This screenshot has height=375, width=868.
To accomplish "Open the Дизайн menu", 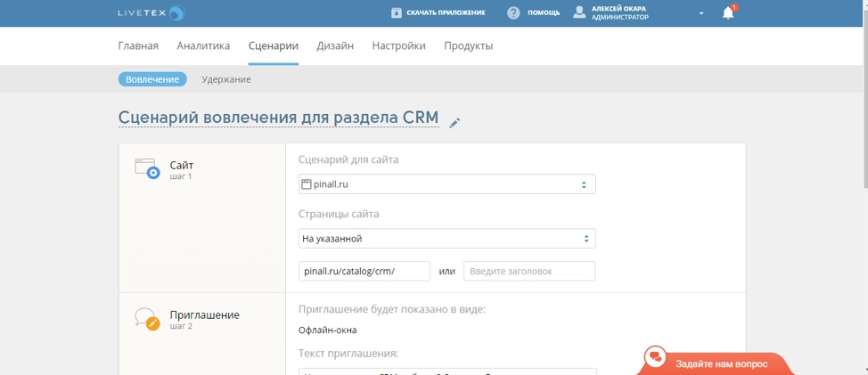I will 335,46.
